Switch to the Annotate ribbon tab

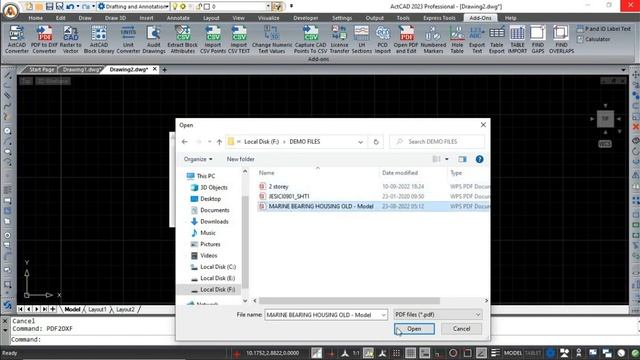tap(178, 18)
